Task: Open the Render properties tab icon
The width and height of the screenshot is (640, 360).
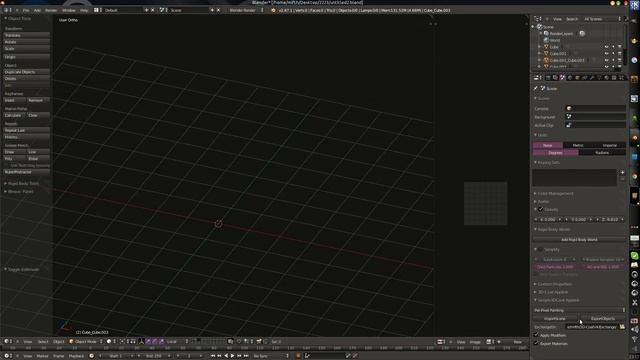Action: click(548, 78)
